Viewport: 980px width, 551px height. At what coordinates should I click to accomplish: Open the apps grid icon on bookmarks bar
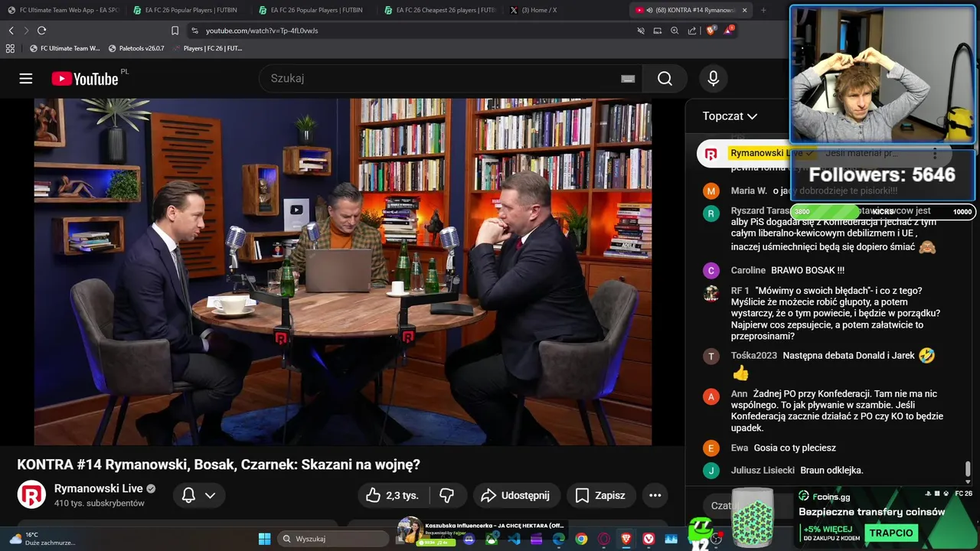tap(10, 48)
